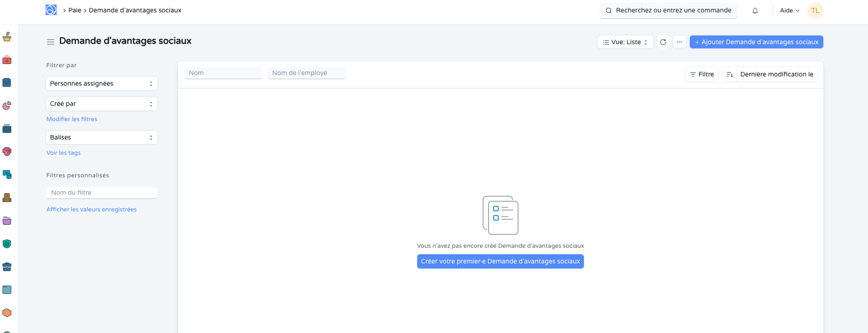The height and width of the screenshot is (333, 868).
Task: Click the notifications bell icon
Action: [x=755, y=11]
